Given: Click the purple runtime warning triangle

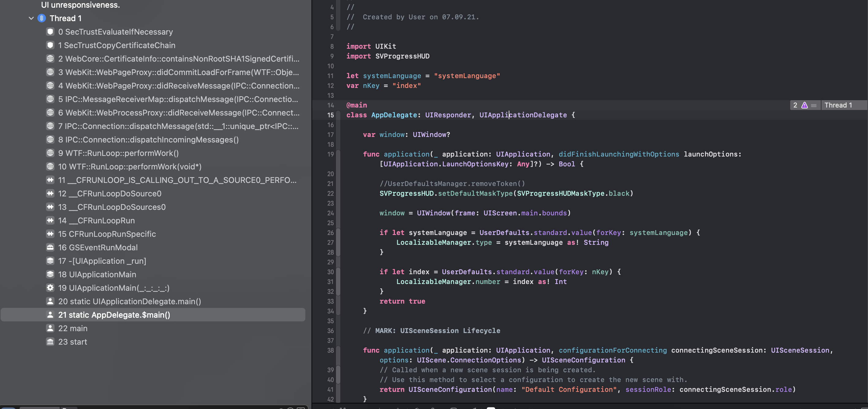Looking at the screenshot, I should (804, 105).
